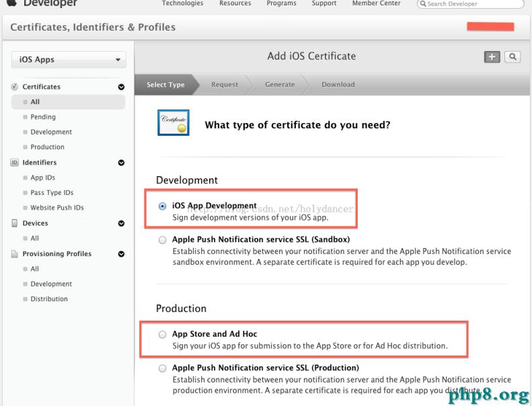Click the Identifiers section heading
The height and width of the screenshot is (406, 532).
[40, 163]
